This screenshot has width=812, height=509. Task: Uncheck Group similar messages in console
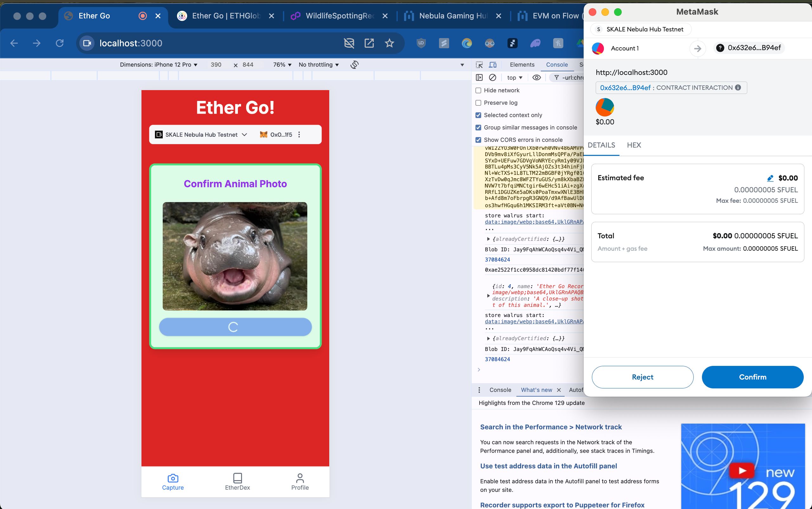[x=478, y=128]
